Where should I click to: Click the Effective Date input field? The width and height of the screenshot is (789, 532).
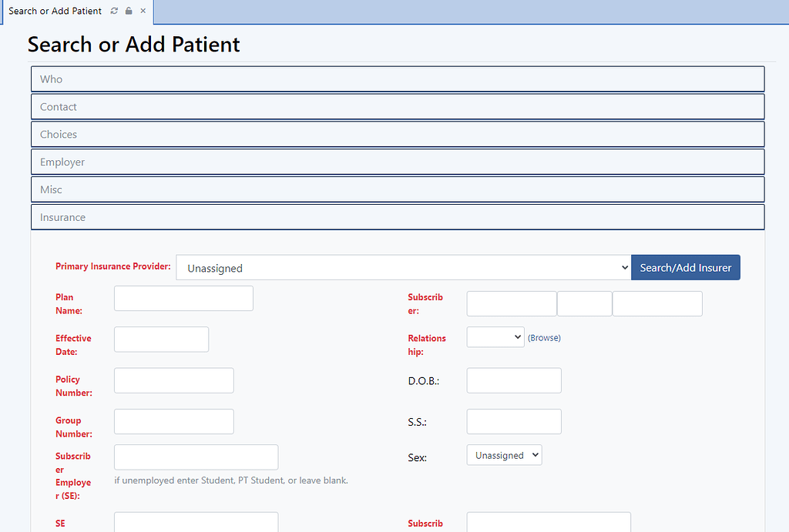161,339
